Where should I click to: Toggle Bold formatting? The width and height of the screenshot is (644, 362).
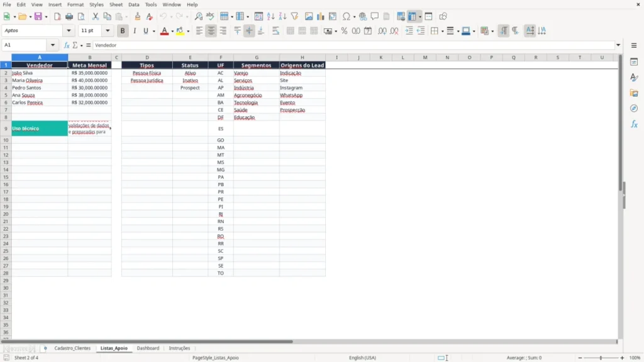tap(123, 31)
